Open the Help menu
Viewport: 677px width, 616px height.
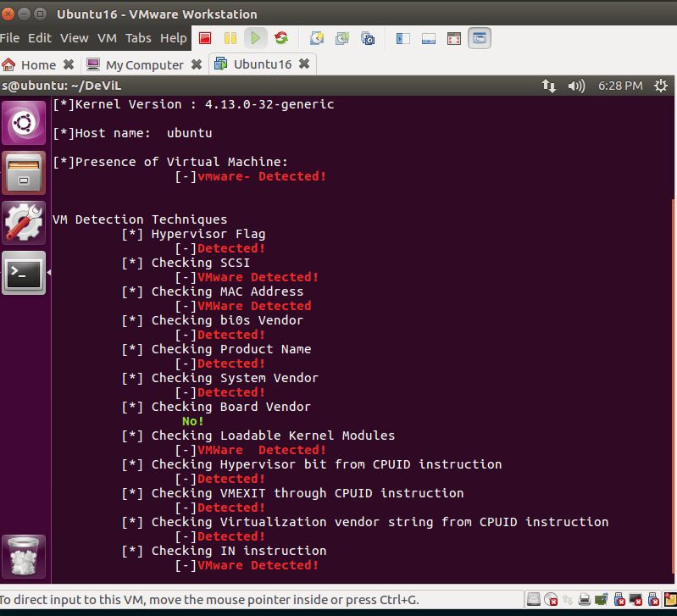point(174,38)
